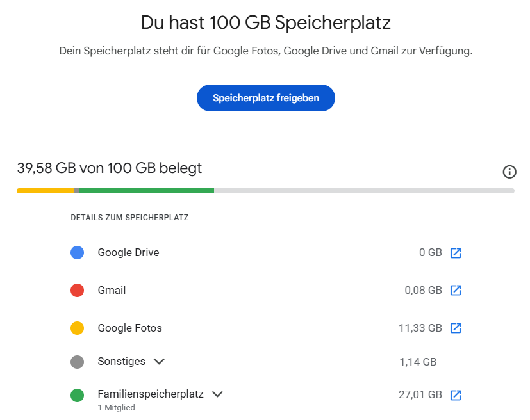Click the storage info icon
The image size is (530, 420).
click(509, 172)
